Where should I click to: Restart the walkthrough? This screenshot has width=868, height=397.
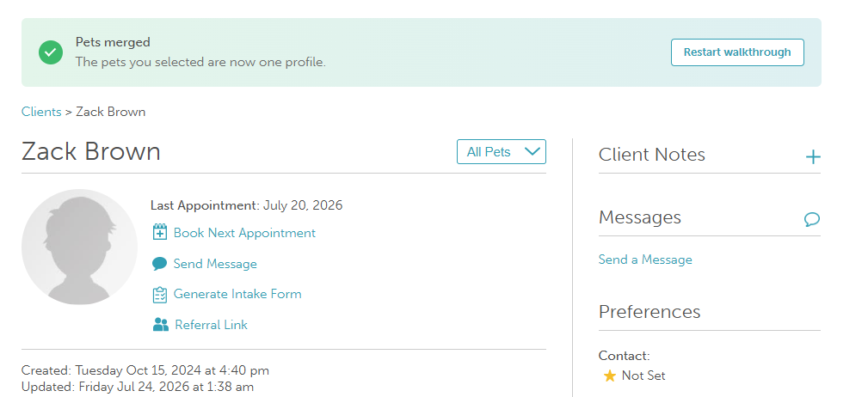click(x=737, y=52)
